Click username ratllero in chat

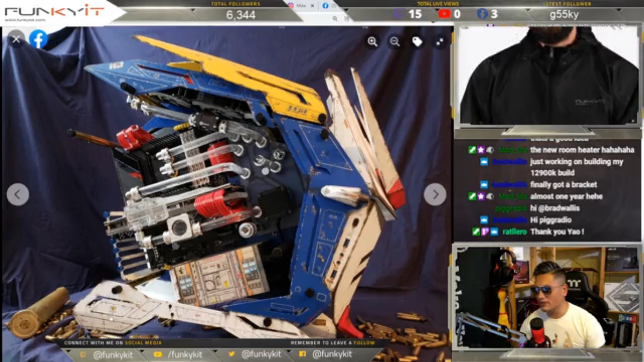click(515, 231)
